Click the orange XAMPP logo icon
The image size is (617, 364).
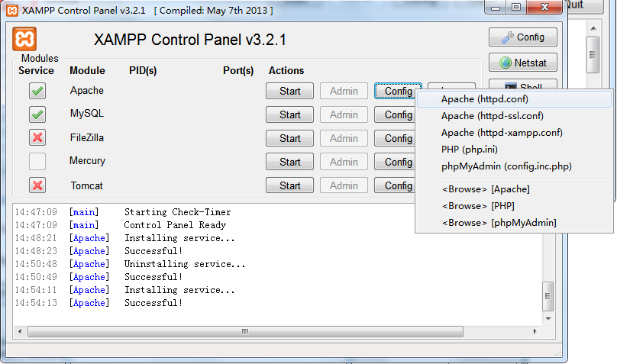[24, 39]
